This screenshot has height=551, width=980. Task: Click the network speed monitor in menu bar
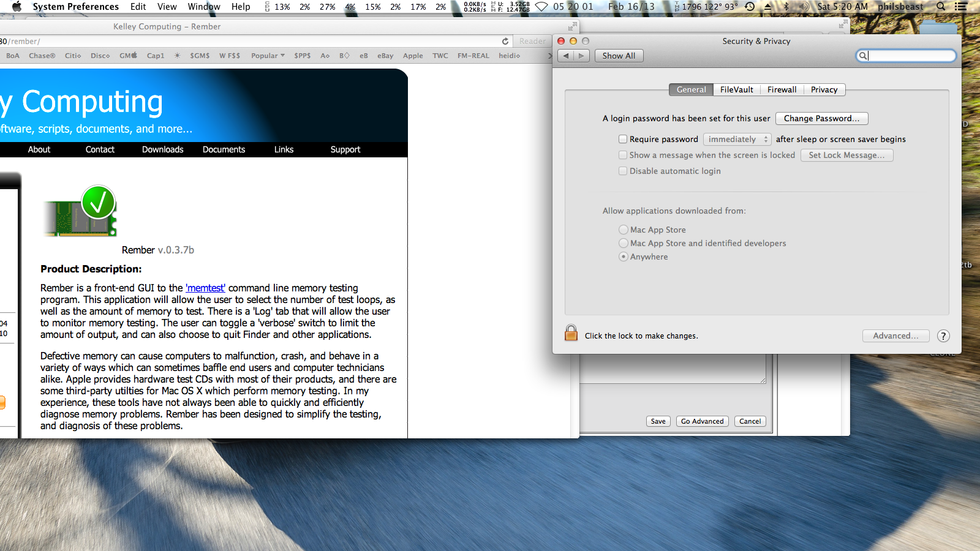[475, 6]
